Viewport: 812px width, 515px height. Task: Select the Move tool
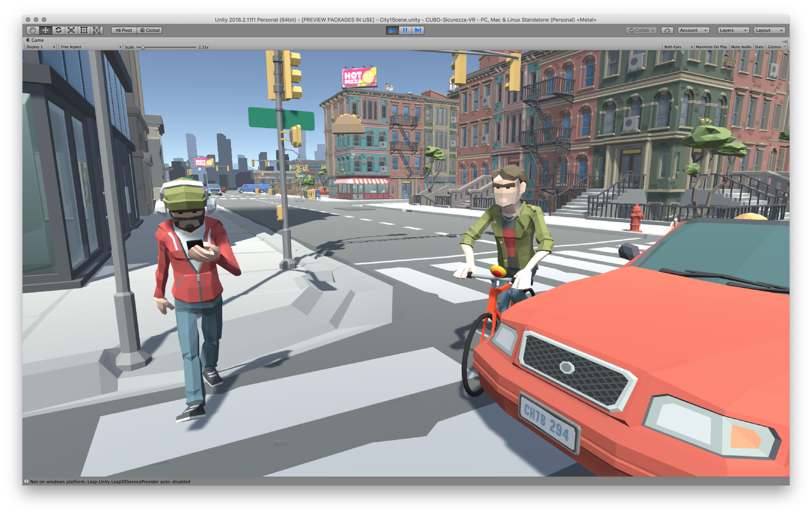tap(45, 30)
